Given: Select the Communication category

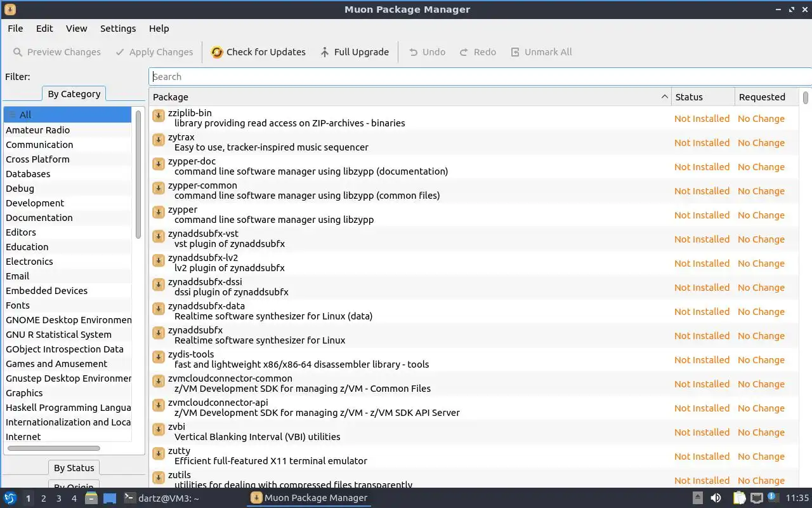Looking at the screenshot, I should click(68, 145).
